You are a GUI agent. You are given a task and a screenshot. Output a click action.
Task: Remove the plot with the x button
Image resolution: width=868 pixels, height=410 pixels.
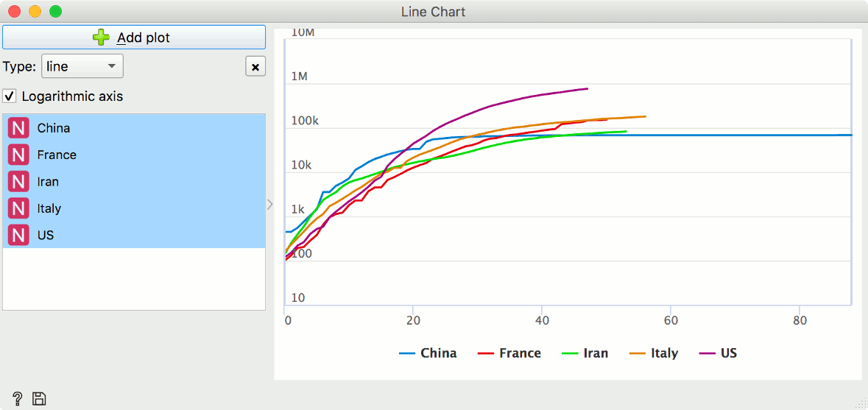(x=255, y=67)
